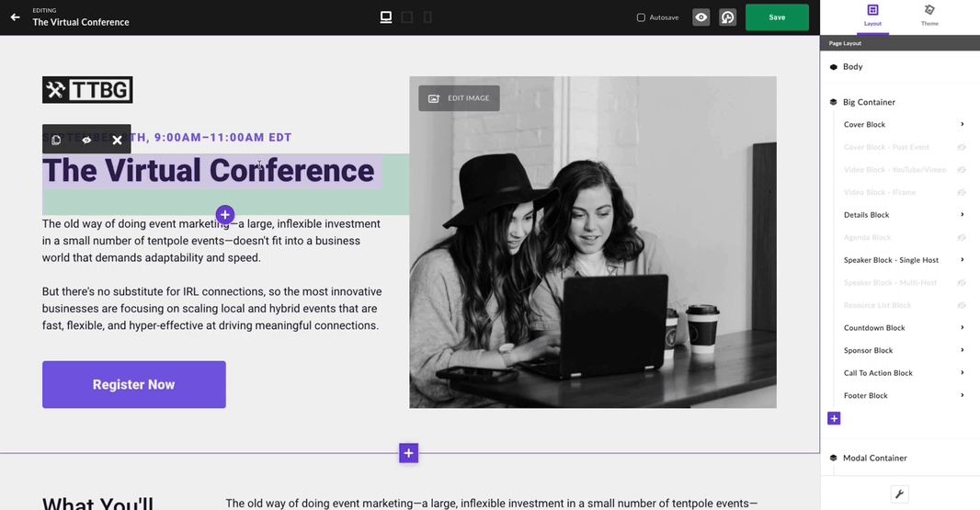Switch to tablet preview device icon
980x510 pixels.
(x=407, y=17)
